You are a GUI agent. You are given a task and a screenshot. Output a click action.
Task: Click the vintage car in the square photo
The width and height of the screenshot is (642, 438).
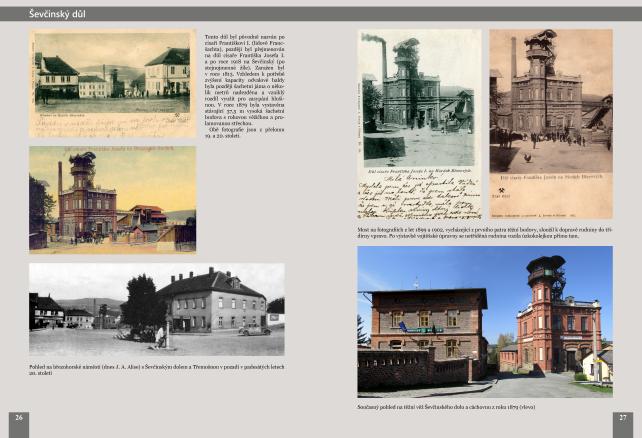[x=253, y=331]
